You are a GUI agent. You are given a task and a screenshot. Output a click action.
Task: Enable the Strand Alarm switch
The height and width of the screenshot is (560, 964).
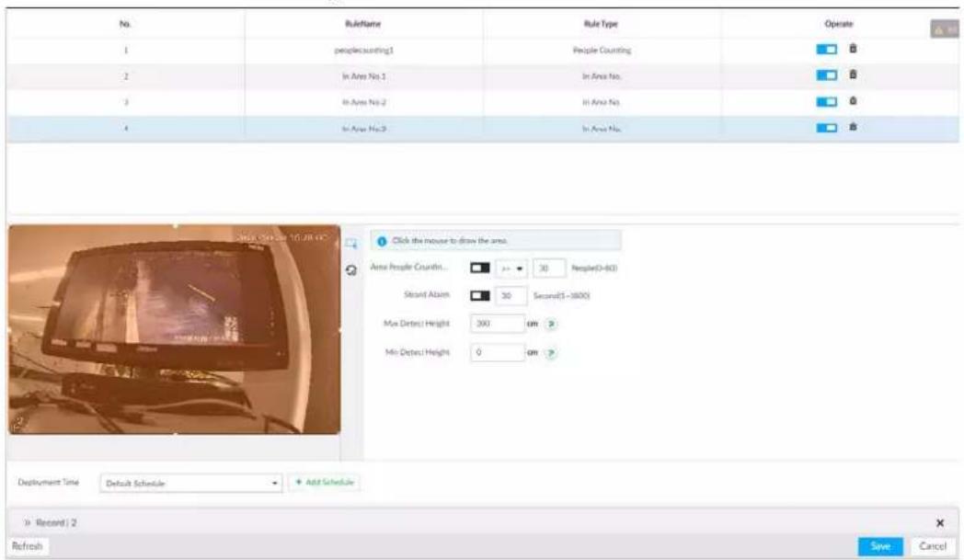(x=480, y=296)
